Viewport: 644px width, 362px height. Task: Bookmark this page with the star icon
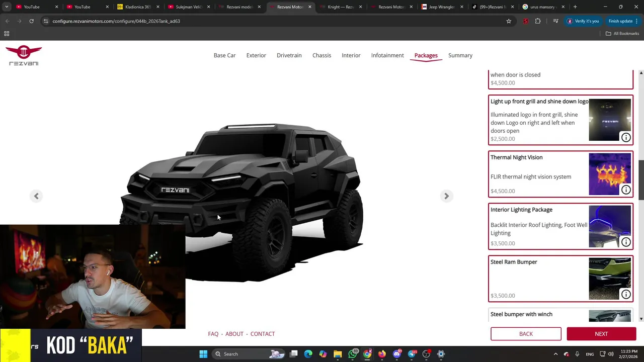509,21
